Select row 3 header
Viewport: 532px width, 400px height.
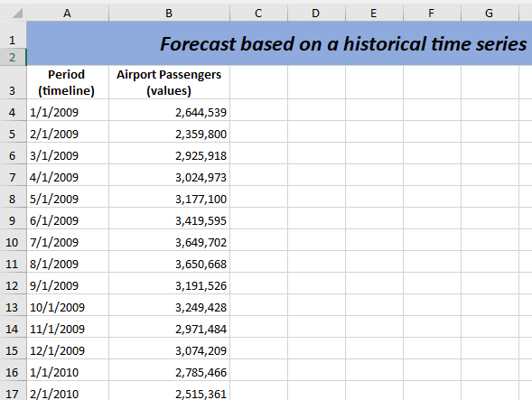(x=13, y=82)
